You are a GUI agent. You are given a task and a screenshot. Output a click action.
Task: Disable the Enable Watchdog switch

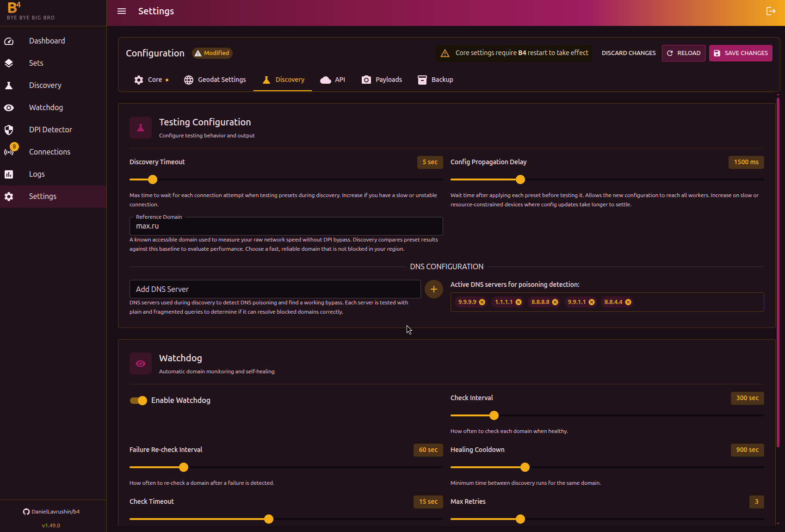tap(138, 401)
